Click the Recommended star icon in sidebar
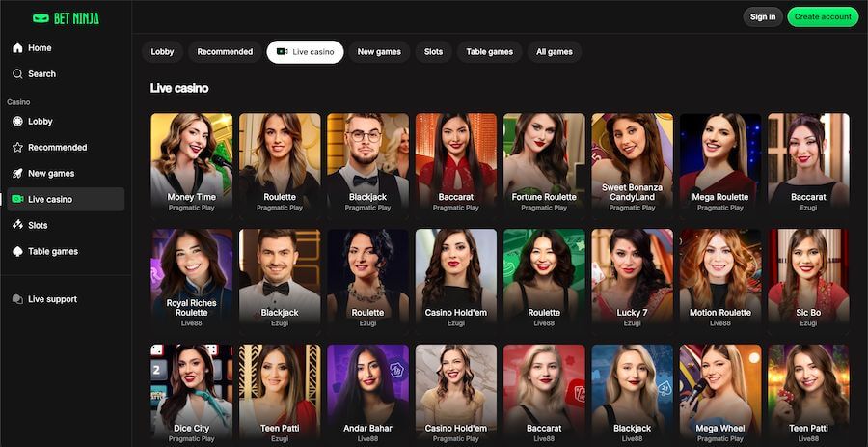The width and height of the screenshot is (868, 447). point(17,148)
